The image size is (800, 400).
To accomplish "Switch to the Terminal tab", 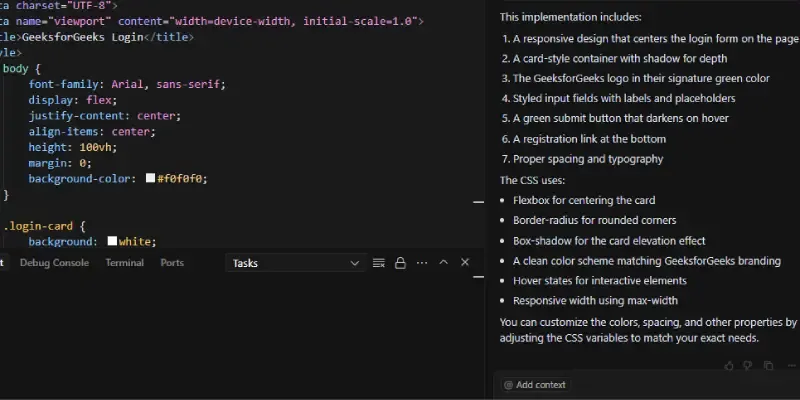I will point(124,263).
